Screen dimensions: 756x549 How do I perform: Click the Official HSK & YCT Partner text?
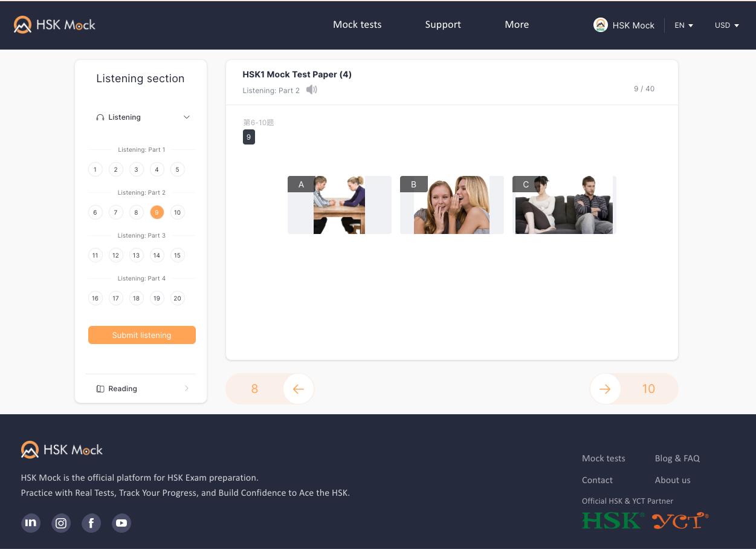[x=627, y=501]
